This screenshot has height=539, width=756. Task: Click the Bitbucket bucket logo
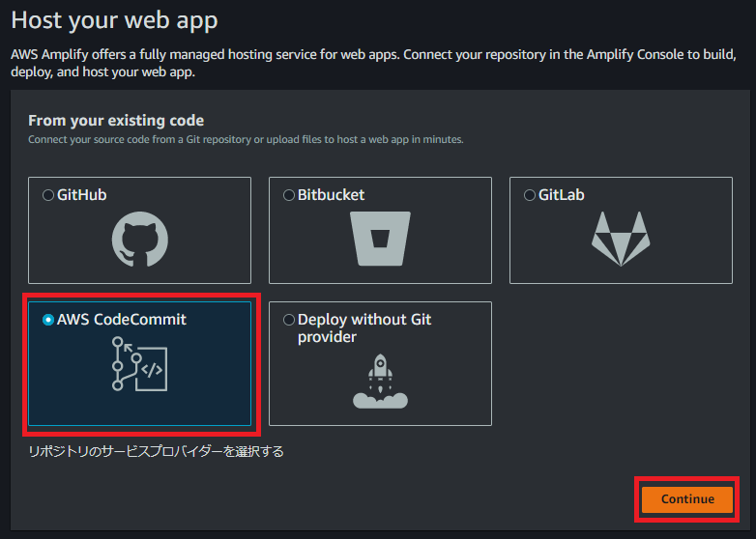pyautogui.click(x=380, y=239)
